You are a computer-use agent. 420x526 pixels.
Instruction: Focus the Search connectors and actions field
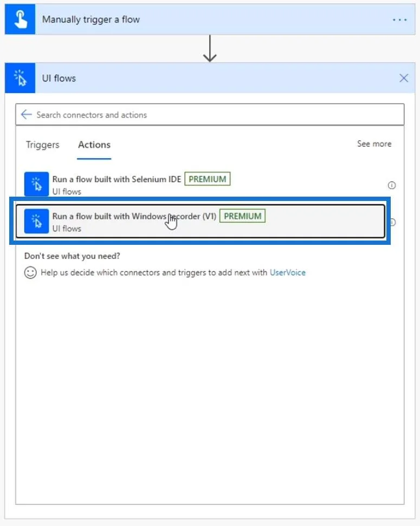210,115
